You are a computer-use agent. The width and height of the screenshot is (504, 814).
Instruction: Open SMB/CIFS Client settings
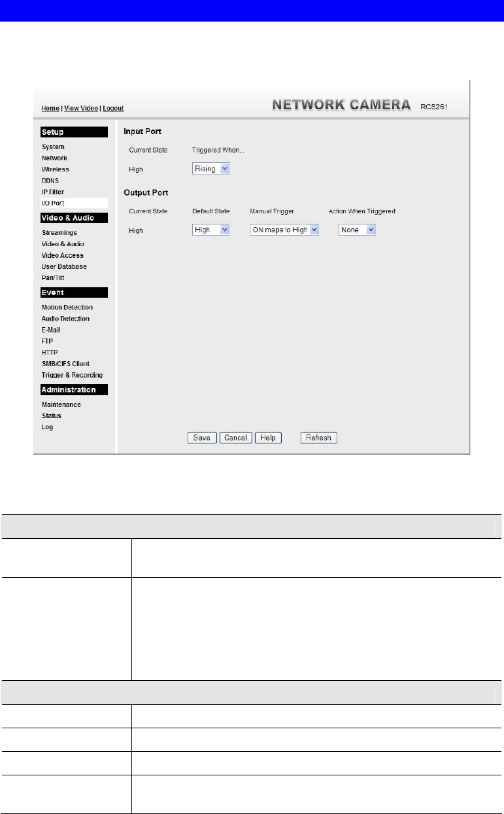[65, 364]
